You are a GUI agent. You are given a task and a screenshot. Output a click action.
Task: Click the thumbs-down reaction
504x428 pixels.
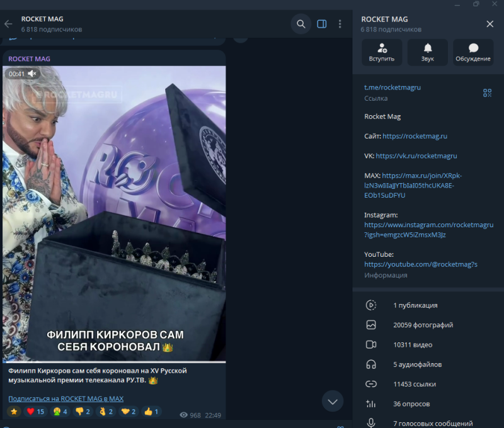[x=83, y=412]
